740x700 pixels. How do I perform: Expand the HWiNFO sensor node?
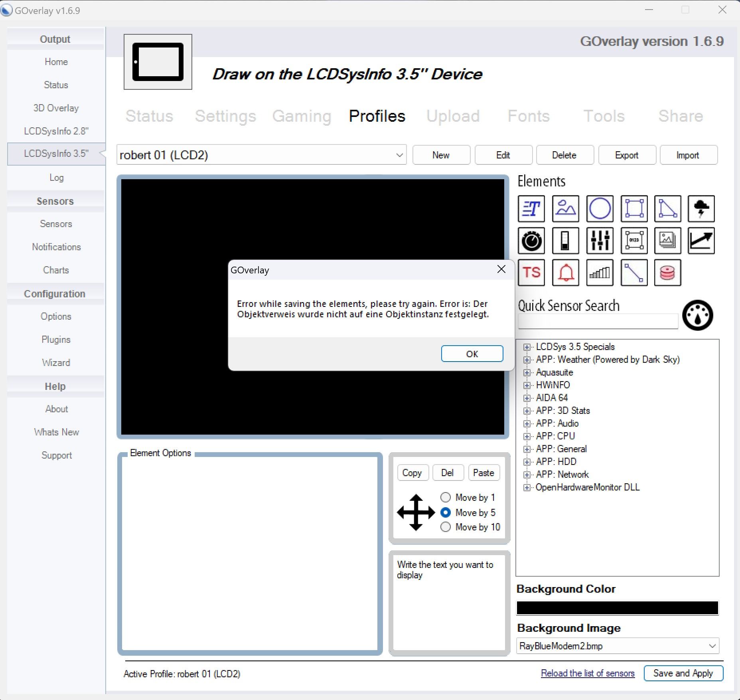click(x=527, y=385)
